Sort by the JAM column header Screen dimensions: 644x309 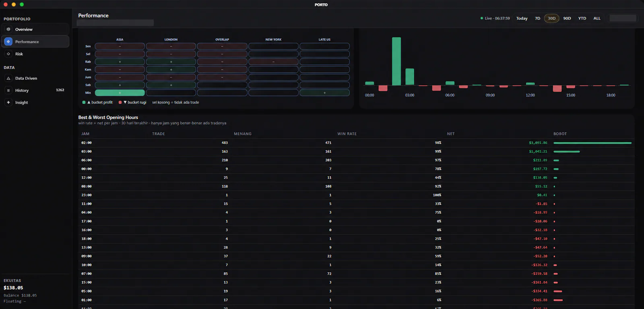pos(85,134)
